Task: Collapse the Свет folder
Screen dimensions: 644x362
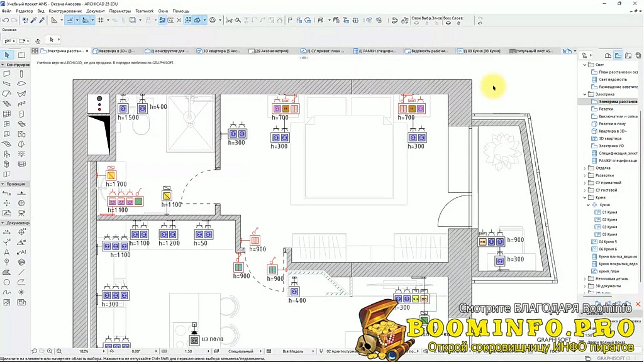Action: coord(585,65)
